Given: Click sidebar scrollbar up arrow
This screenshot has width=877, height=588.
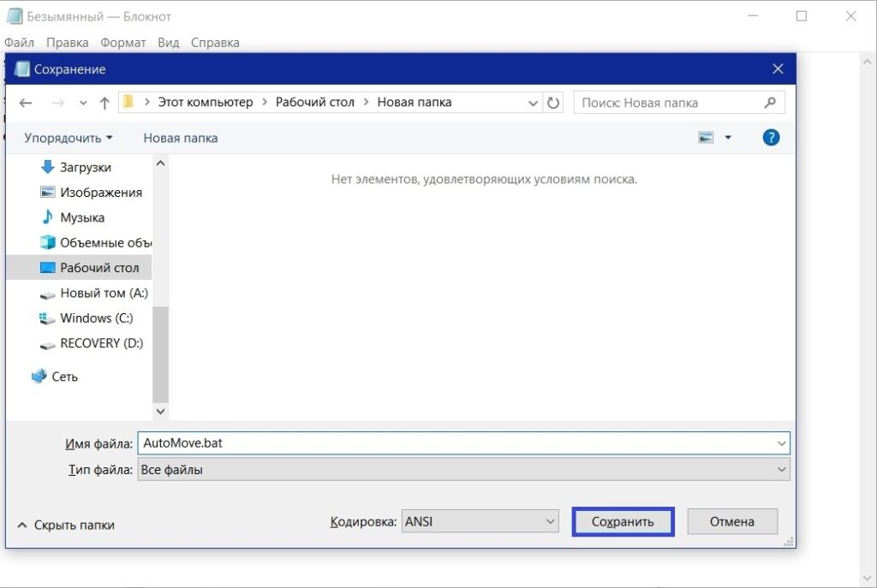Looking at the screenshot, I should [x=160, y=163].
